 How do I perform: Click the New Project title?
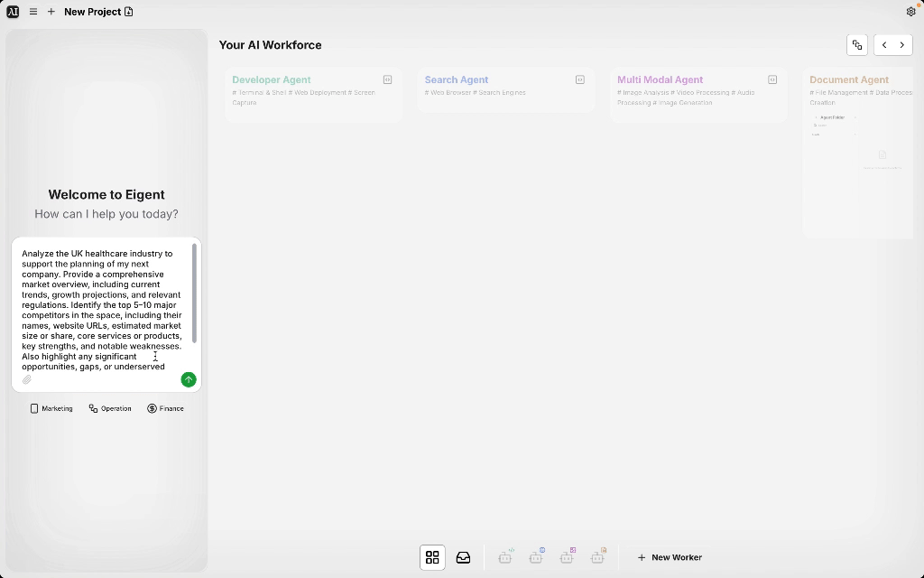[x=93, y=12]
